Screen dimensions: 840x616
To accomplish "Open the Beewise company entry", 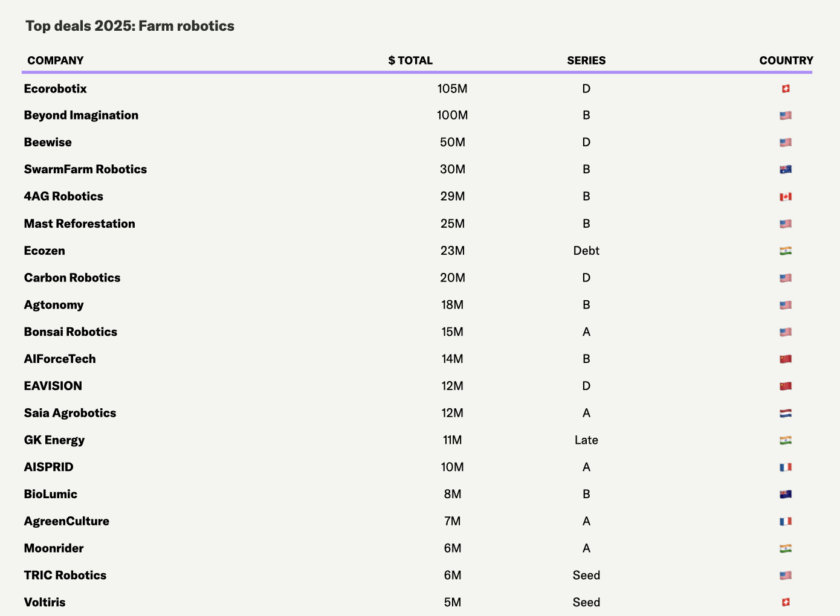I will point(48,143).
